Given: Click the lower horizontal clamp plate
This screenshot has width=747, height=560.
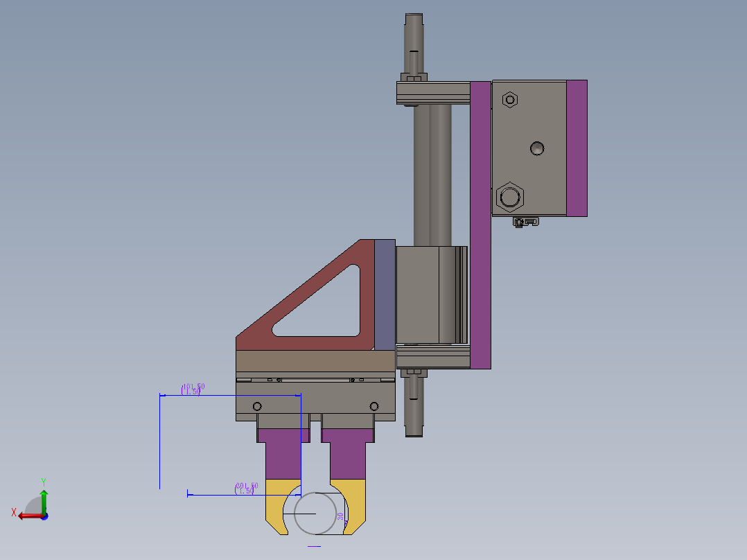Looking at the screenshot, I should coord(433,357).
